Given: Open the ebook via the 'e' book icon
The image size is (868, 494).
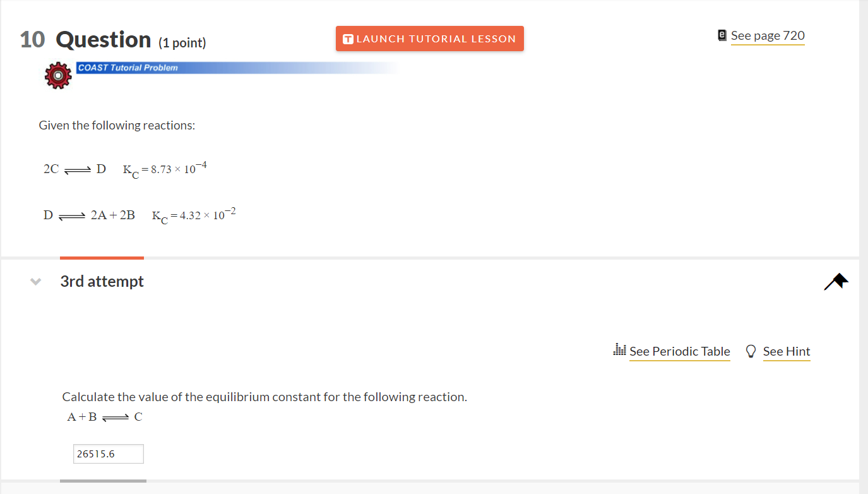Looking at the screenshot, I should pos(722,35).
